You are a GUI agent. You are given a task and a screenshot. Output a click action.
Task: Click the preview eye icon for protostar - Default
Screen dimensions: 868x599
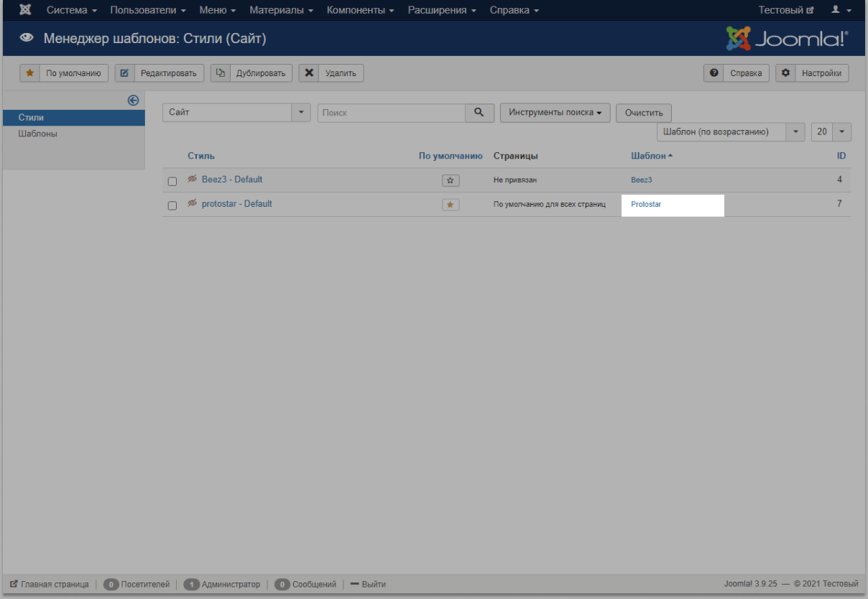(192, 203)
